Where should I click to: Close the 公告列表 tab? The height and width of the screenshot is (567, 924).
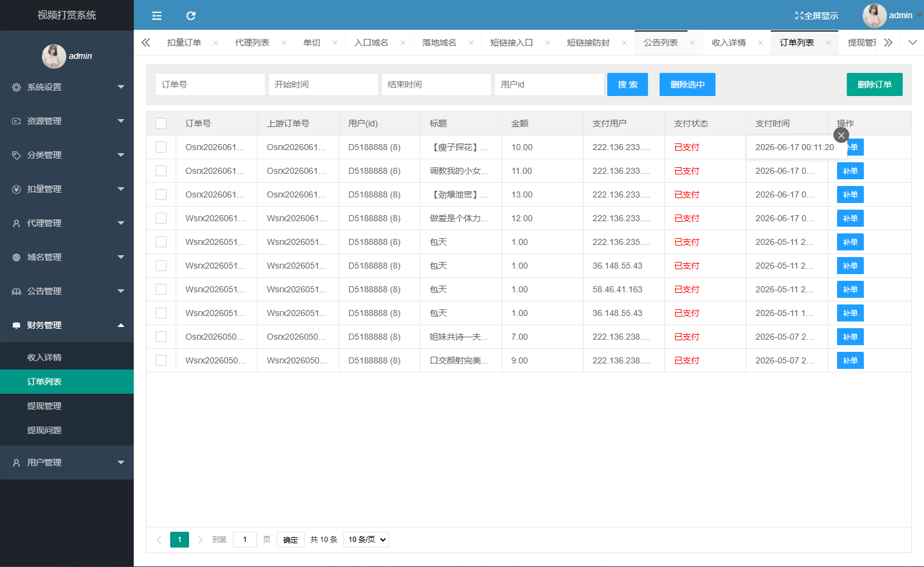point(692,43)
